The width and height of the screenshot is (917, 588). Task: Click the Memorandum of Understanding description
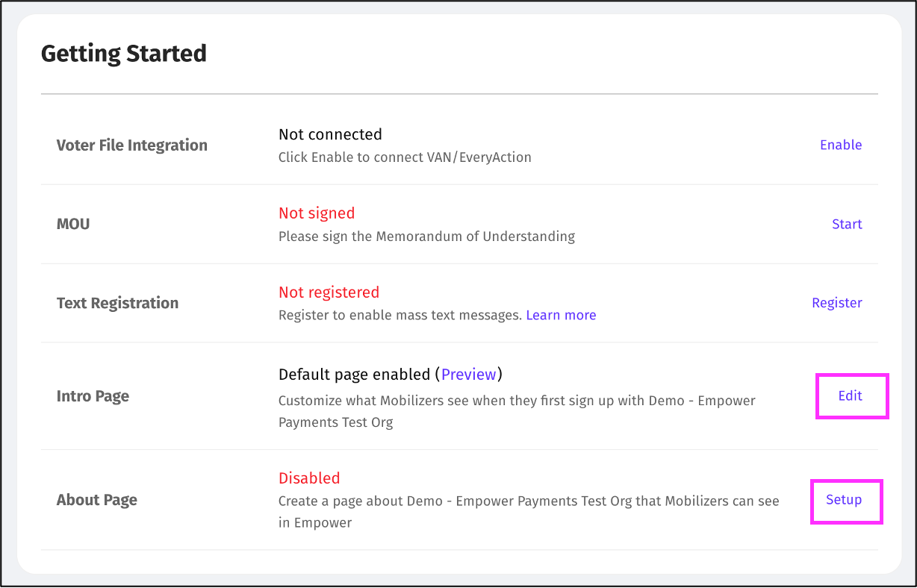tap(426, 237)
